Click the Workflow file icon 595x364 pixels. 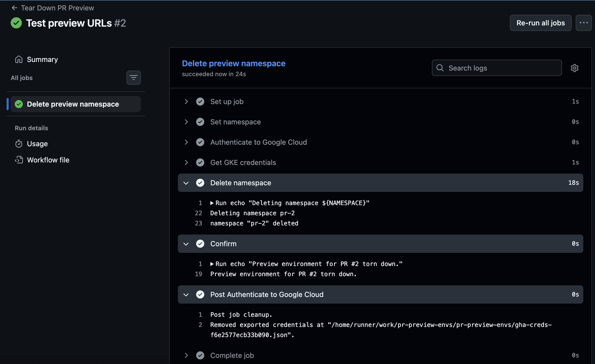[x=19, y=160]
